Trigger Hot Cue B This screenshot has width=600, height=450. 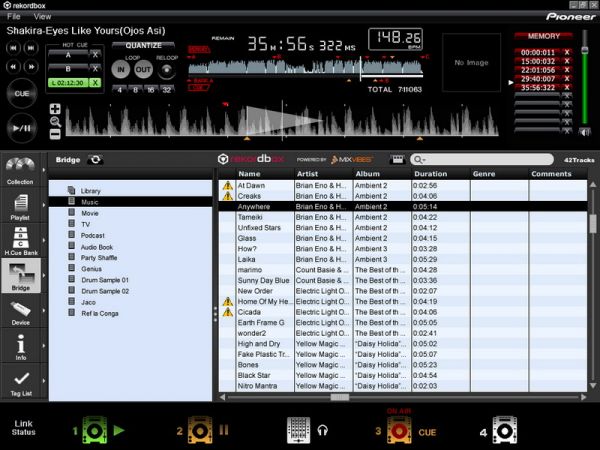(68, 69)
